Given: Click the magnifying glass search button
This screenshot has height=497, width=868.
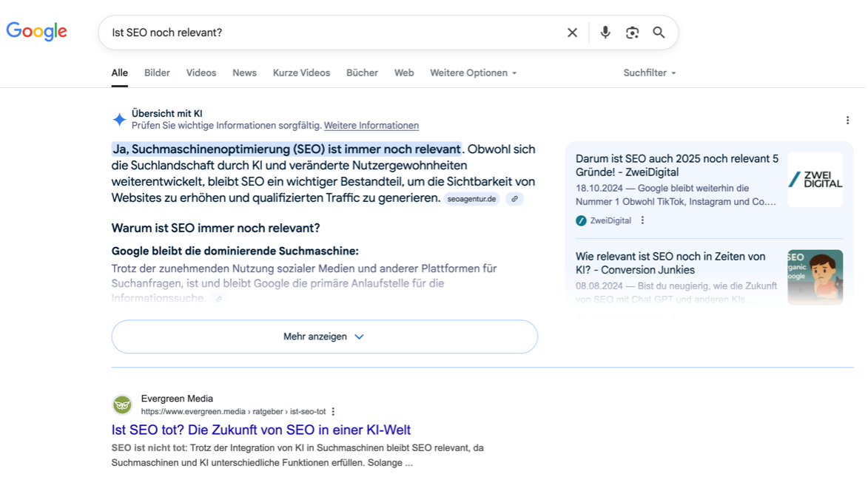Looking at the screenshot, I should [659, 33].
